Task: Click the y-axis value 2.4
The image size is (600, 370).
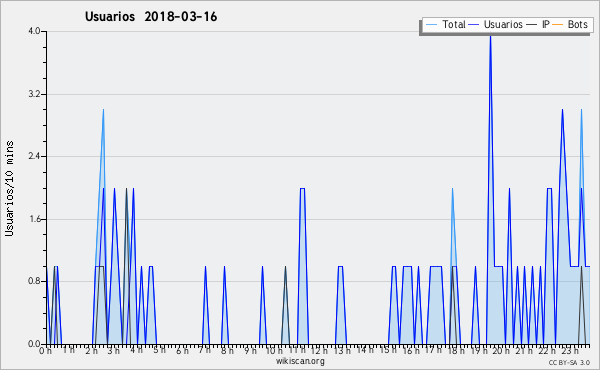Action: coord(34,156)
